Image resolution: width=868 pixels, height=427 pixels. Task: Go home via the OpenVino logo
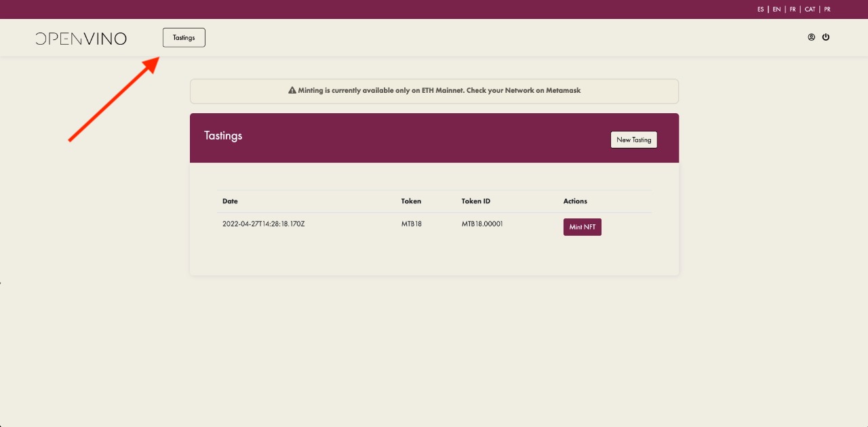[81, 39]
